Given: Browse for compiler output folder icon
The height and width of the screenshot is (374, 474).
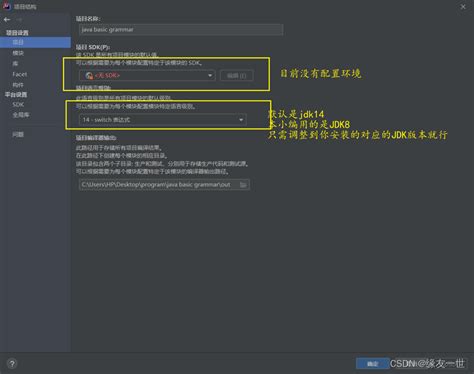Looking at the screenshot, I should click(243, 184).
